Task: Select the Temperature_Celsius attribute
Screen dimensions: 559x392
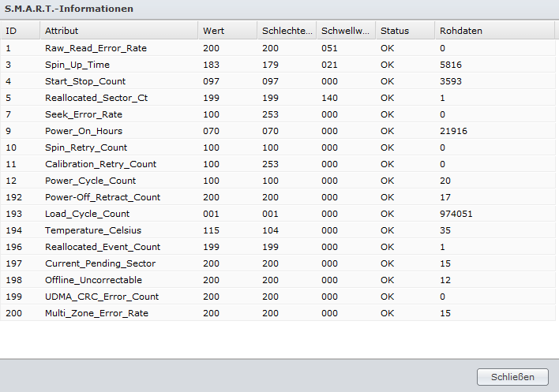Action: pos(93,230)
